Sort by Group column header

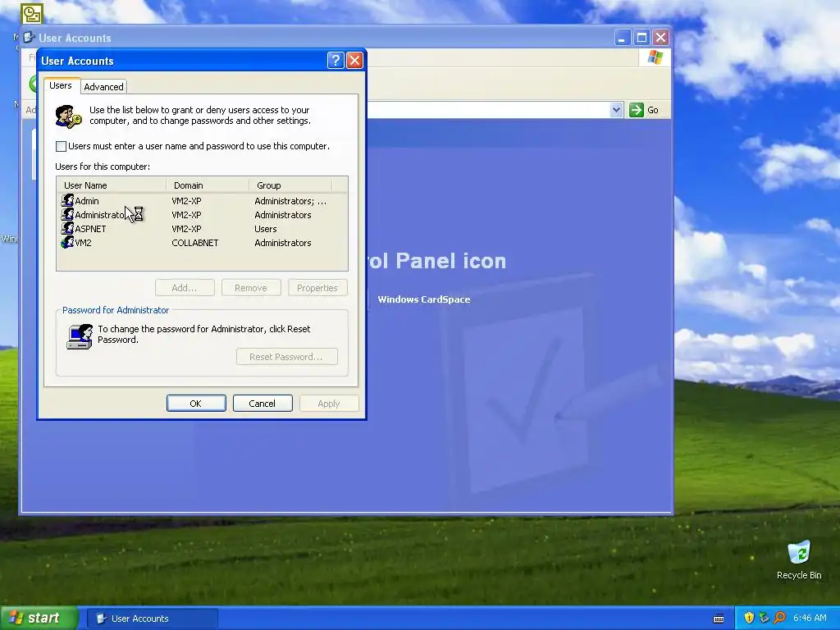coord(290,185)
